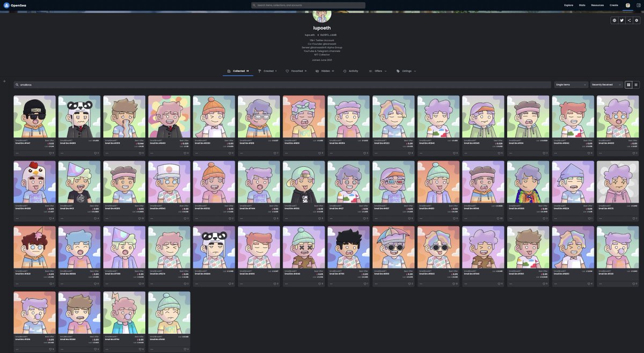Open the backwards cap GM SB hoodie thumbnail
This screenshot has height=353, width=644.
(x=304, y=182)
